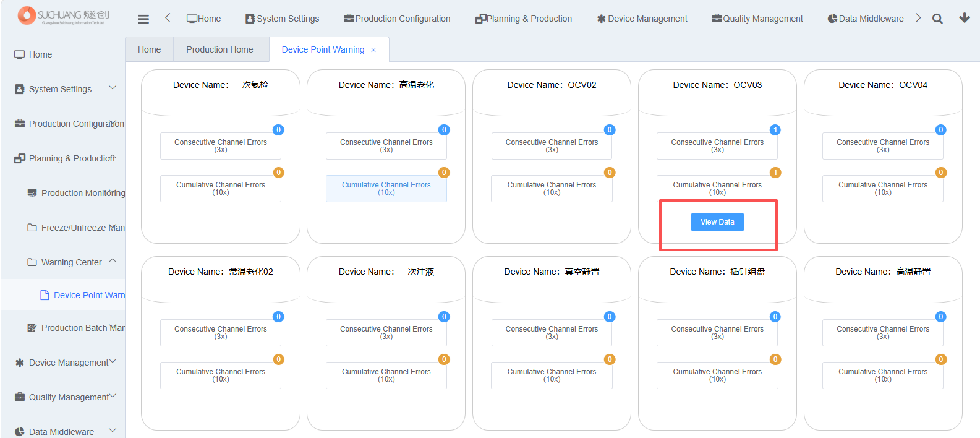Click 常温老化02 Consecutive Channel Errors box
Viewport: 980px width, 438px height.
221,333
